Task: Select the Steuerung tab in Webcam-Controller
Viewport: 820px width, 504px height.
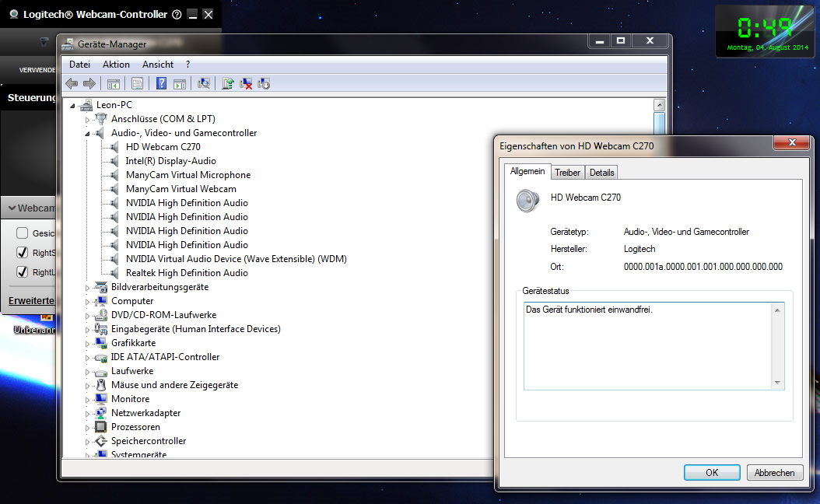Action: pos(31,98)
